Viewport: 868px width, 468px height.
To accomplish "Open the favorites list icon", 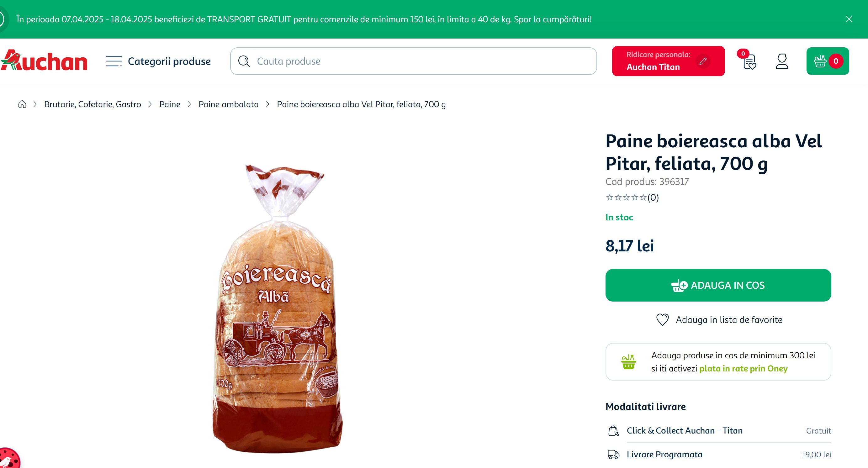I will (x=749, y=61).
